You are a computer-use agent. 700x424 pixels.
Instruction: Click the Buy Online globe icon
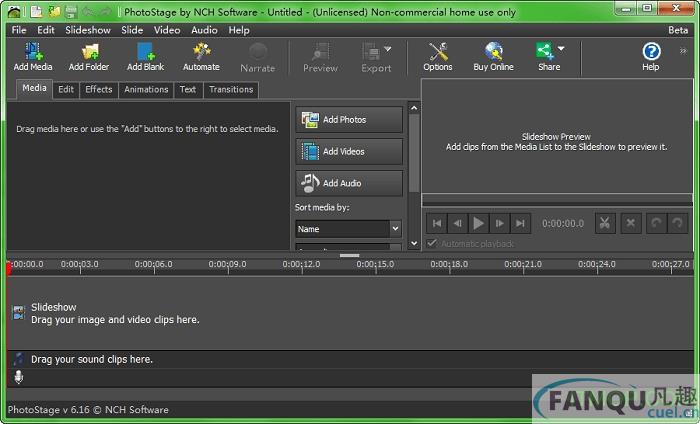coord(494,52)
